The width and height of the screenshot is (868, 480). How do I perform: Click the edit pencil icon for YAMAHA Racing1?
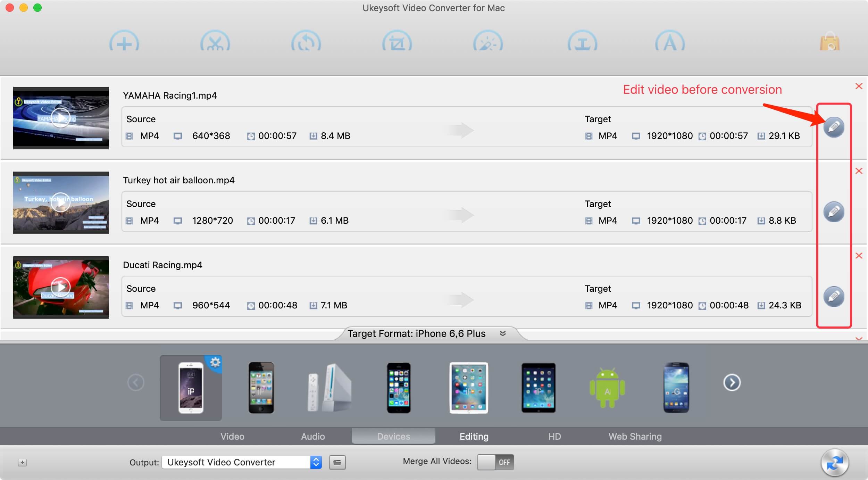point(834,126)
